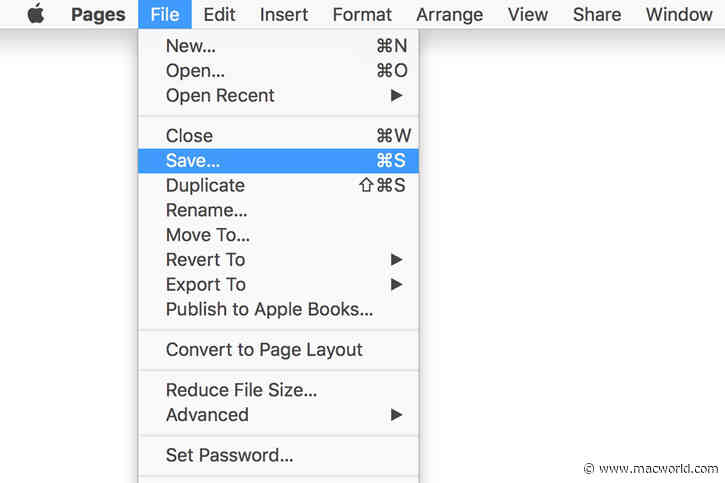Image resolution: width=725 pixels, height=483 pixels.
Task: Choose Rename... menu item
Action: pyautogui.click(x=278, y=210)
